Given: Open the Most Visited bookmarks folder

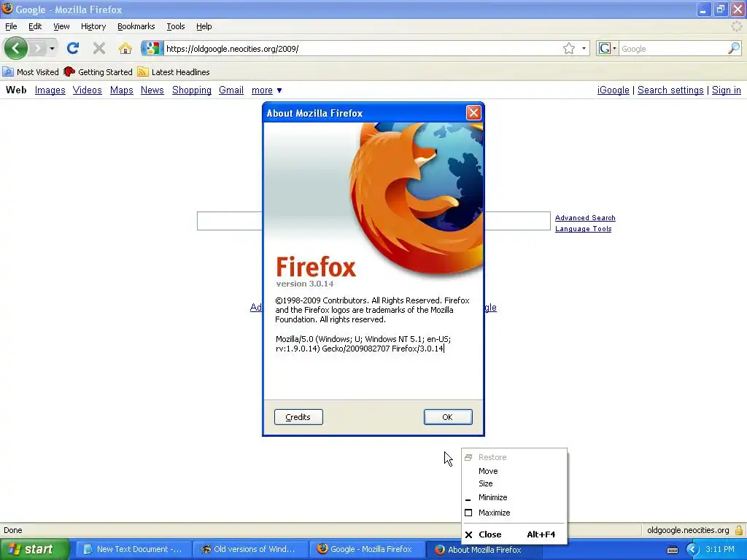Looking at the screenshot, I should pyautogui.click(x=31, y=72).
